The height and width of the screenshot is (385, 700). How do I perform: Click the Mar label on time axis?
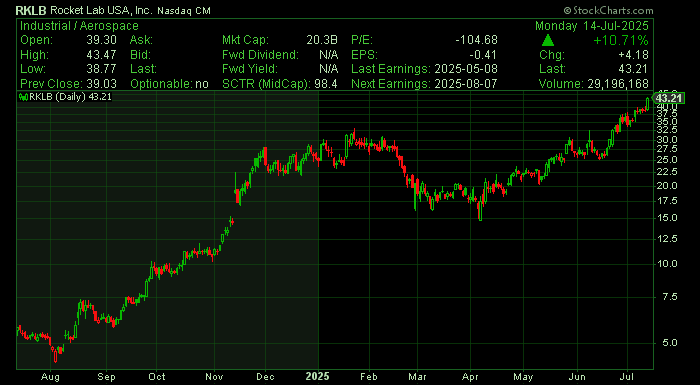(x=417, y=377)
